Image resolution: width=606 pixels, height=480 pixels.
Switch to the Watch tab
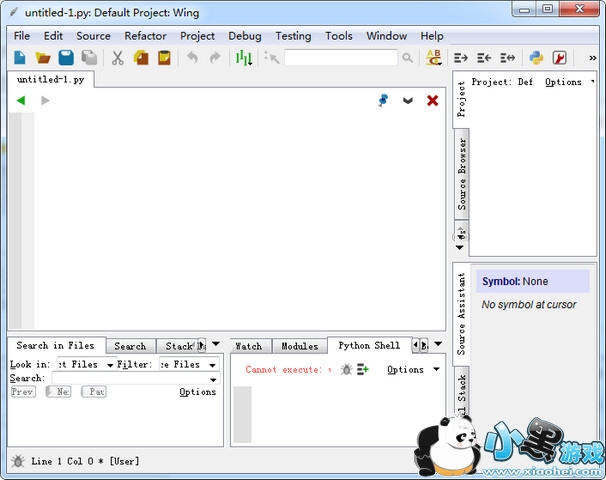(250, 346)
